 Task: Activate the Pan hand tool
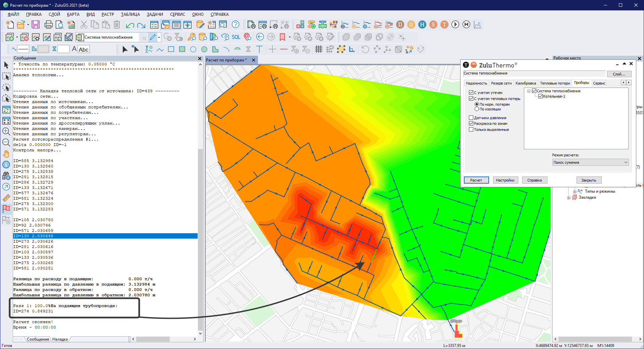tap(6, 154)
